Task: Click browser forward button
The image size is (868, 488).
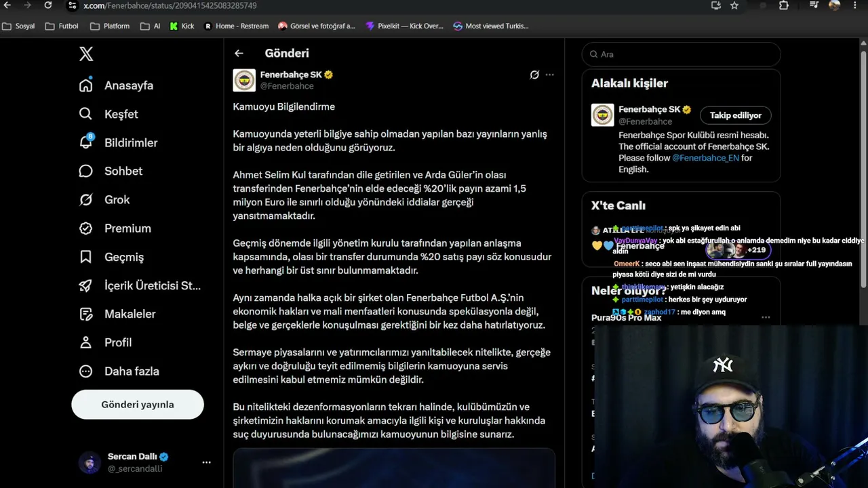Action: (x=28, y=5)
